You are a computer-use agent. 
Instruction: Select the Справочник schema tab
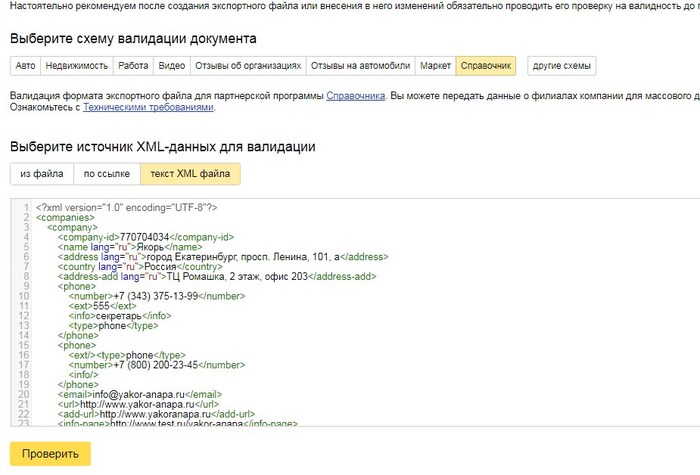click(486, 66)
